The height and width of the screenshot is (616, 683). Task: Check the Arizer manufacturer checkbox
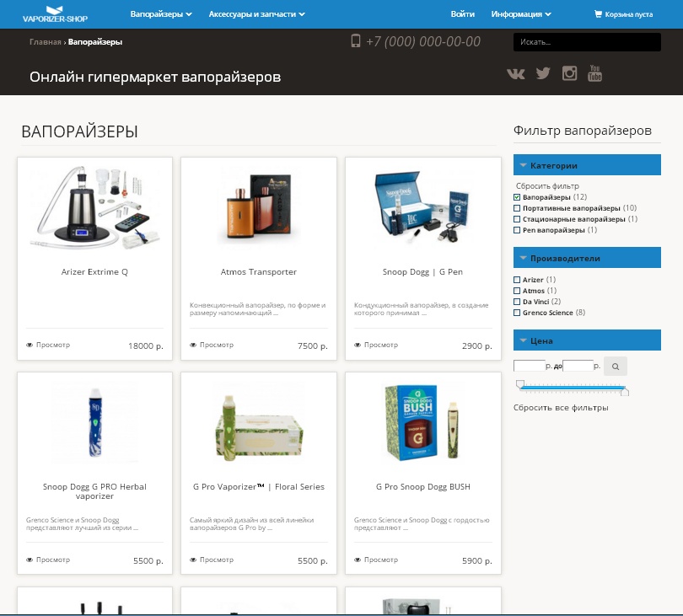pos(517,280)
